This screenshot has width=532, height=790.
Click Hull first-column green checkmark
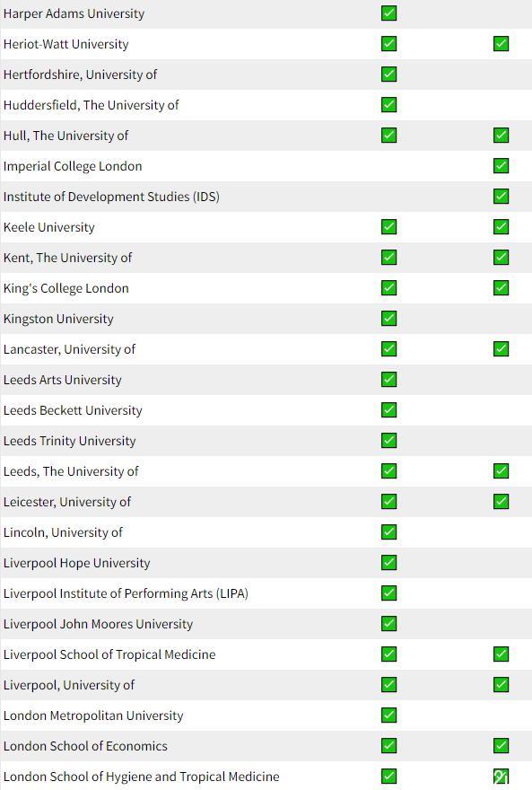[388, 136]
